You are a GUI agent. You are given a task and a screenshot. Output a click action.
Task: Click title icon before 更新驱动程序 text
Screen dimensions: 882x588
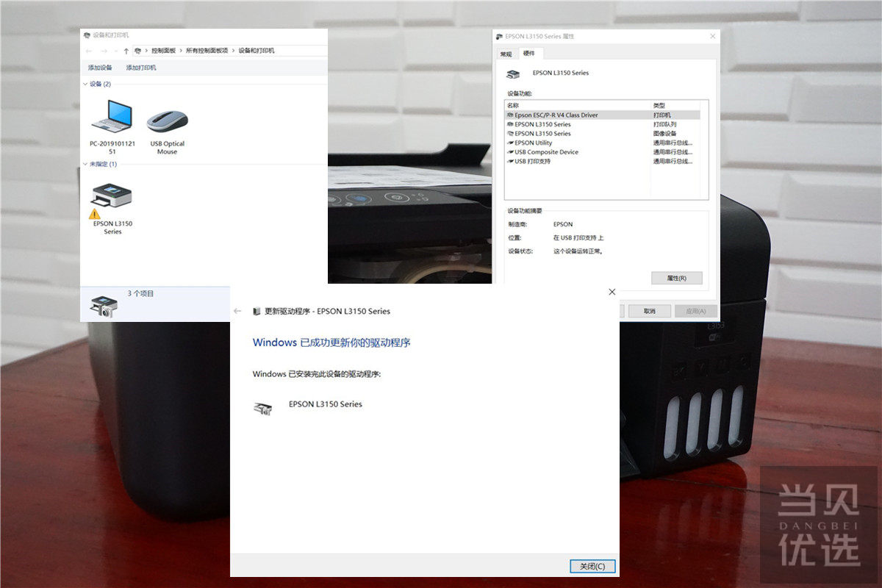[x=257, y=311]
